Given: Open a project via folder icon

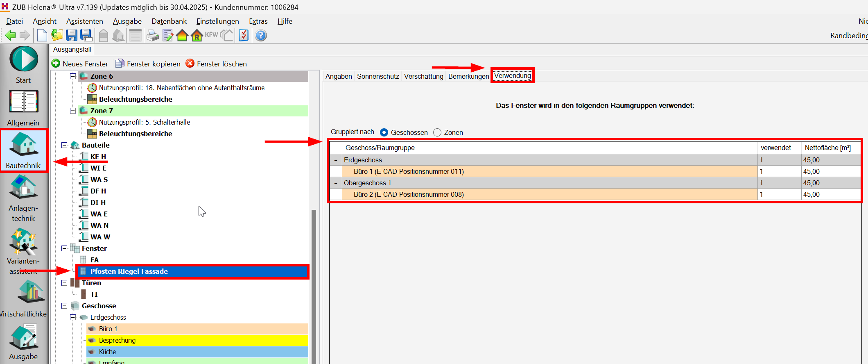Looking at the screenshot, I should tap(57, 36).
